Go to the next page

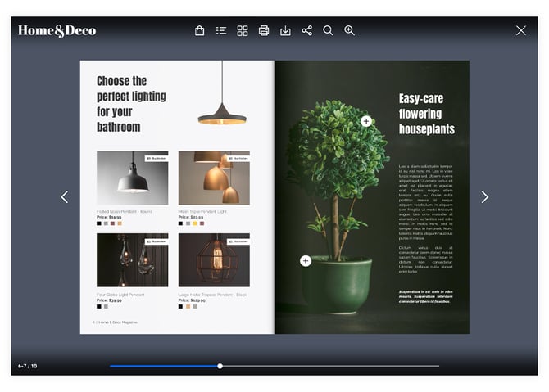tap(484, 197)
